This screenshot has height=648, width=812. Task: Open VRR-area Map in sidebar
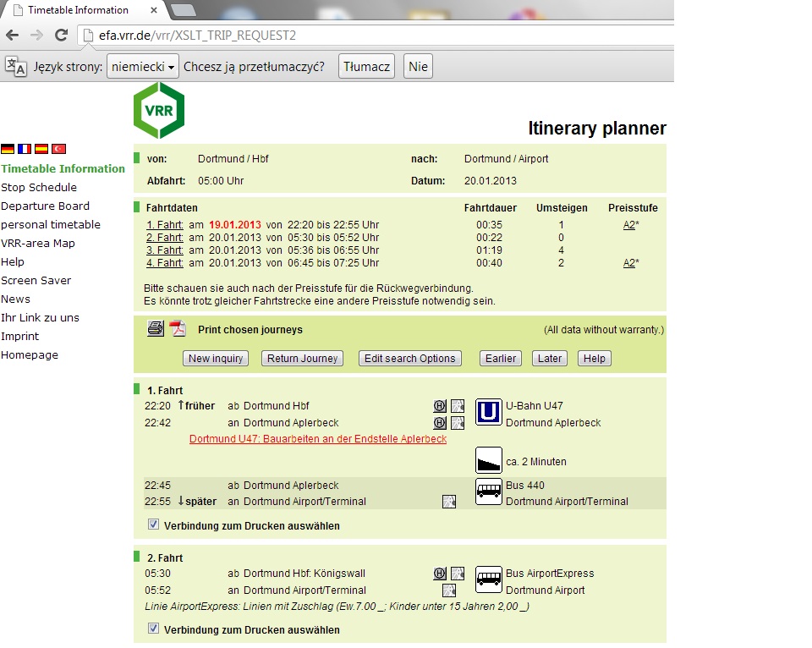click(38, 243)
